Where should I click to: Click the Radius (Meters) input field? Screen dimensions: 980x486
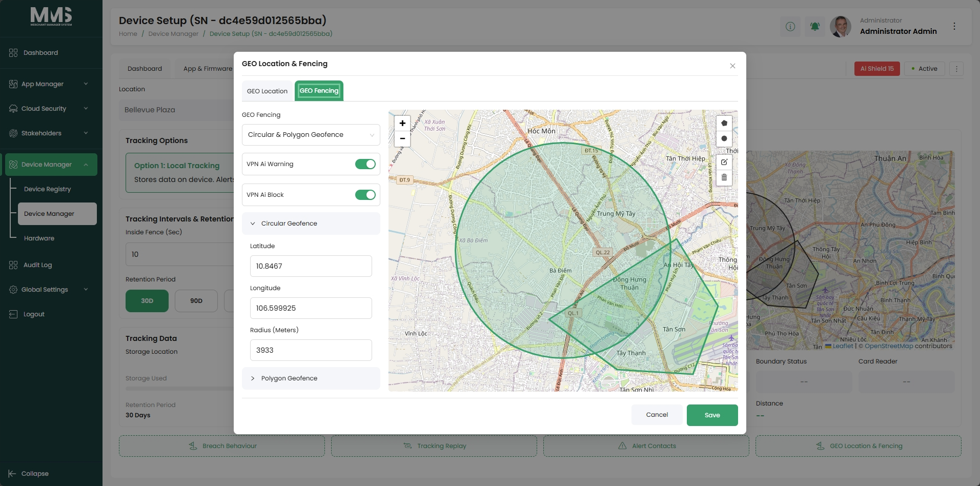click(311, 350)
